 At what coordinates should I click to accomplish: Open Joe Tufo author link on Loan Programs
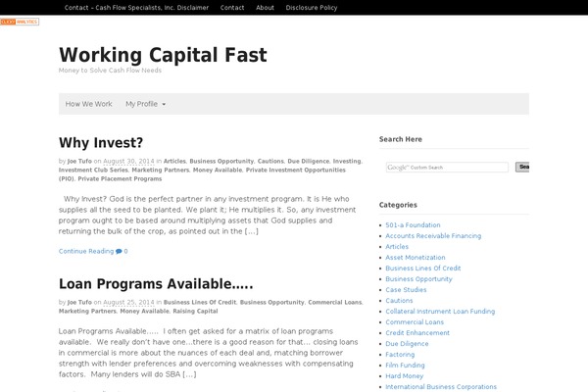(x=79, y=303)
